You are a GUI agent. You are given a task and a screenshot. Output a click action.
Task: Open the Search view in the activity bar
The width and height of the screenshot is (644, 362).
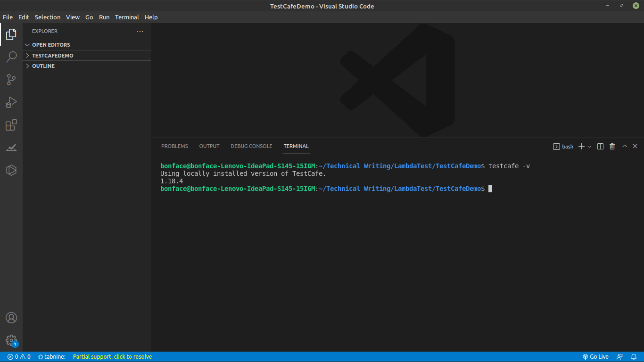[11, 57]
